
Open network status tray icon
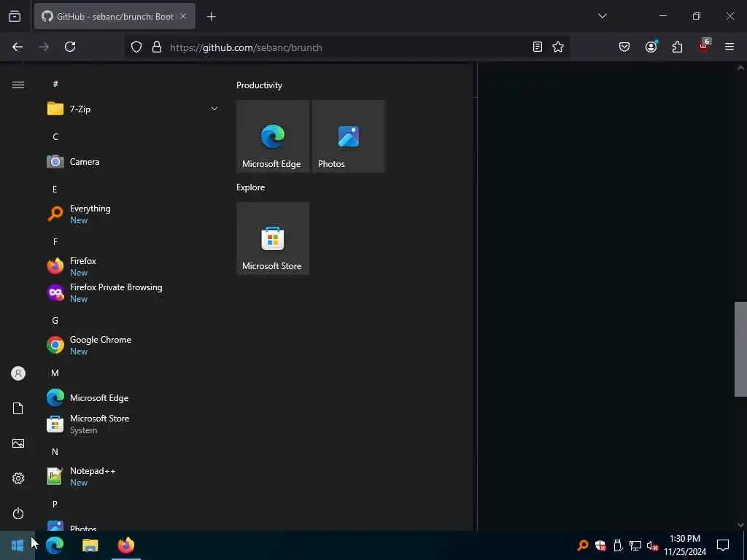coord(635,545)
